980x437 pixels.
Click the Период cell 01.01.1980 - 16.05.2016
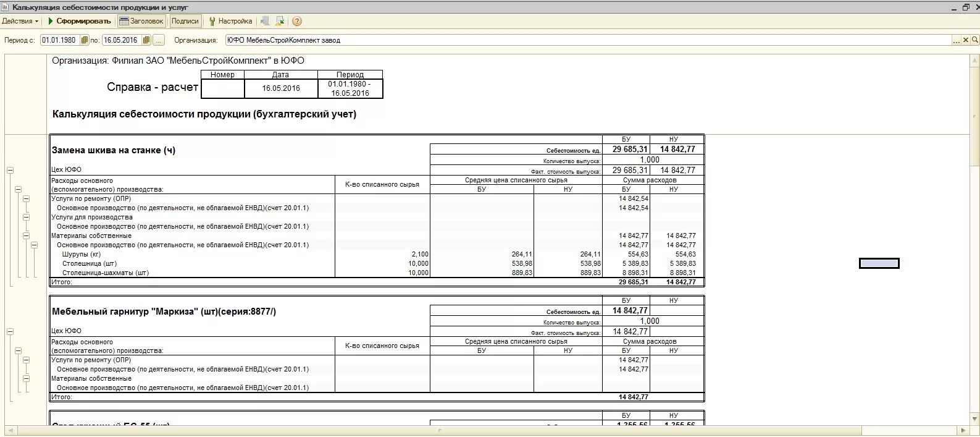(350, 88)
